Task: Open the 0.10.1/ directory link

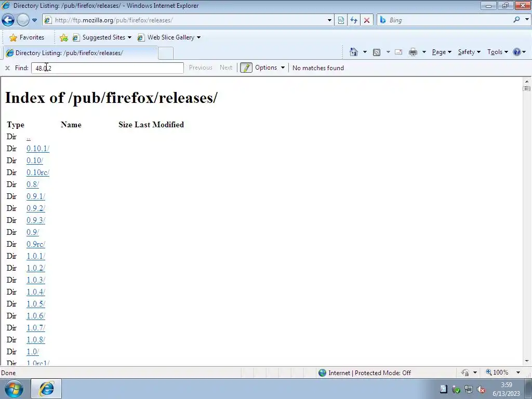Action: 38,149
